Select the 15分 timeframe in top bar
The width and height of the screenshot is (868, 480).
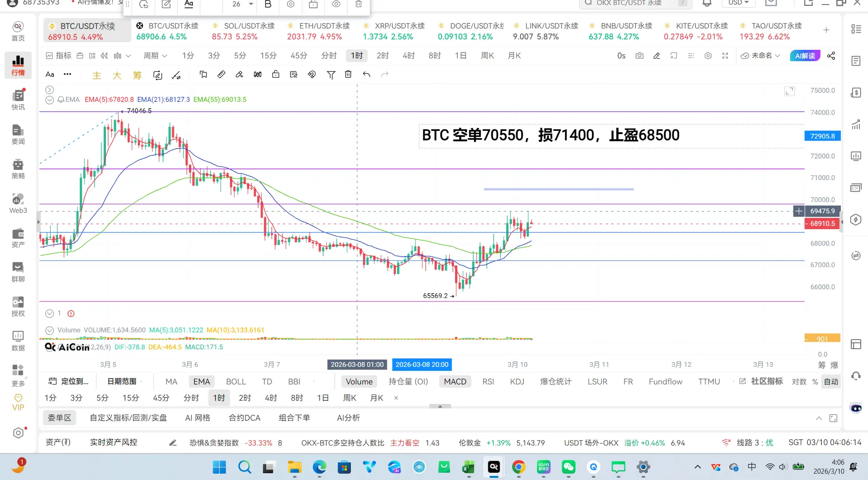point(268,56)
